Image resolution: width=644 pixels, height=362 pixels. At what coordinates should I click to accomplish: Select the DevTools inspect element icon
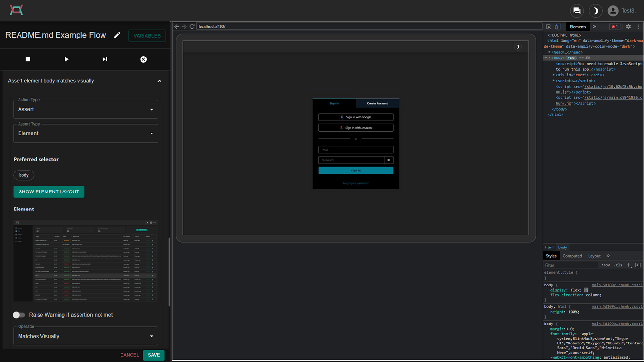click(549, 27)
